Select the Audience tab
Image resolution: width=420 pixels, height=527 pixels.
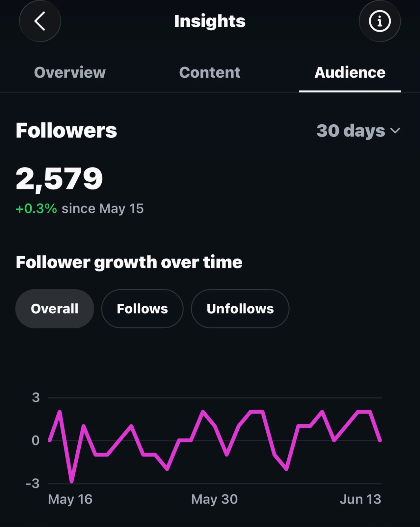(x=350, y=72)
